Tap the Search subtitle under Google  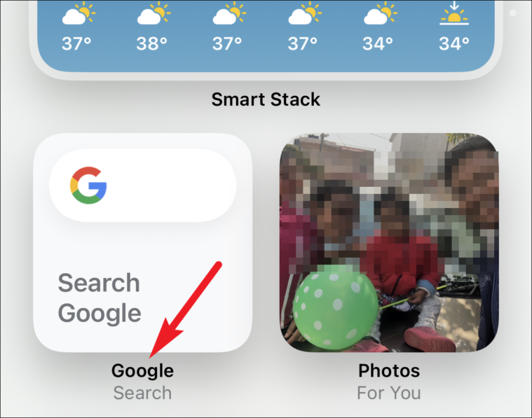tap(142, 393)
